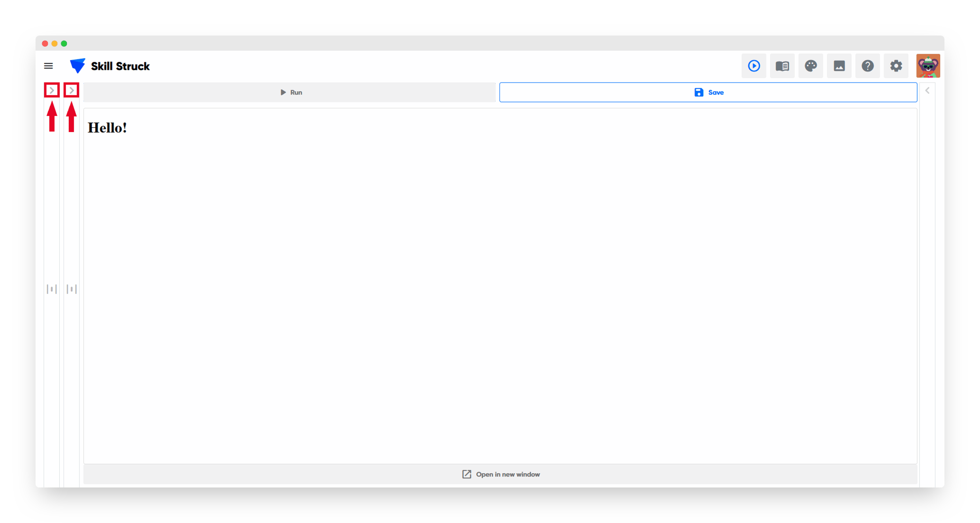Viewport: 980px width, 523px height.
Task: Click the first panel resize handle
Action: (52, 288)
